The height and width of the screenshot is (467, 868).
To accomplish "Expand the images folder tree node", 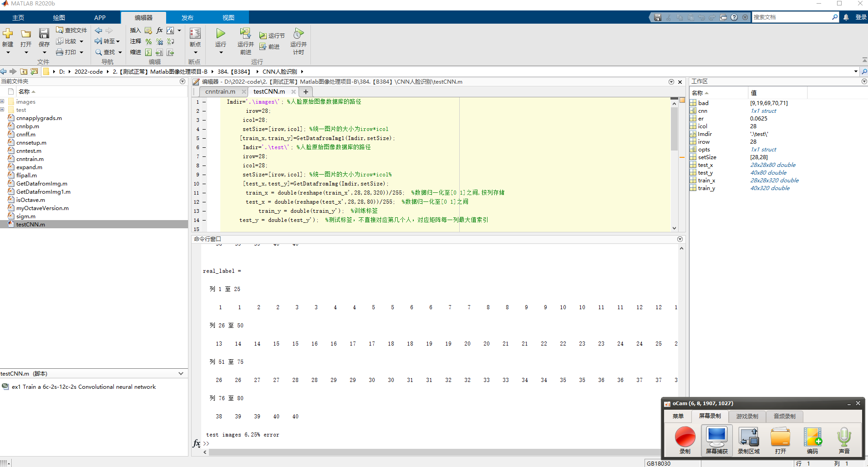I will tap(2, 101).
